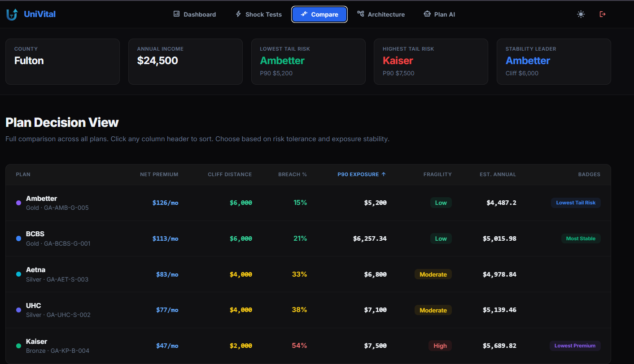Sort table by Plan column header
The image size is (634, 364).
(x=23, y=174)
